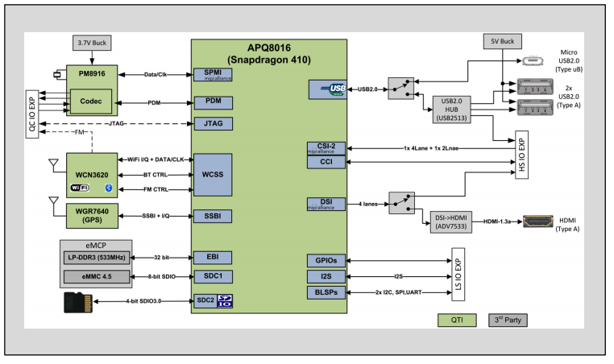
Task: Click the APQ8016 (Snapdragon 410) title
Action: pyautogui.click(x=269, y=54)
